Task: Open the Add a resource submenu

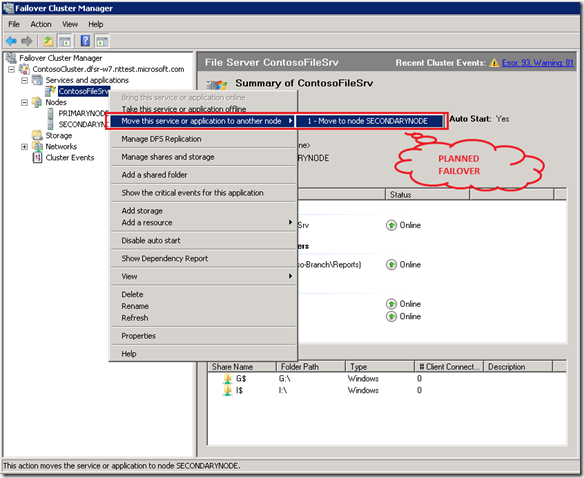Action: [x=203, y=222]
